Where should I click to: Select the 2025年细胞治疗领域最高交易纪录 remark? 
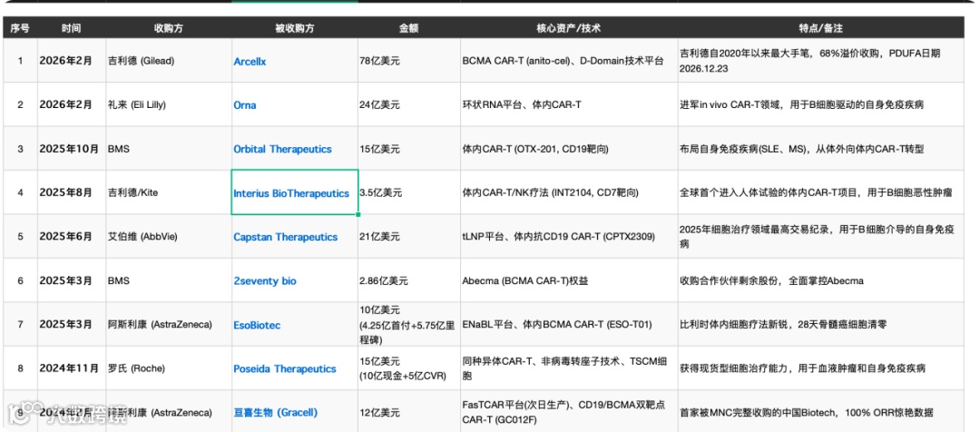coord(820,236)
